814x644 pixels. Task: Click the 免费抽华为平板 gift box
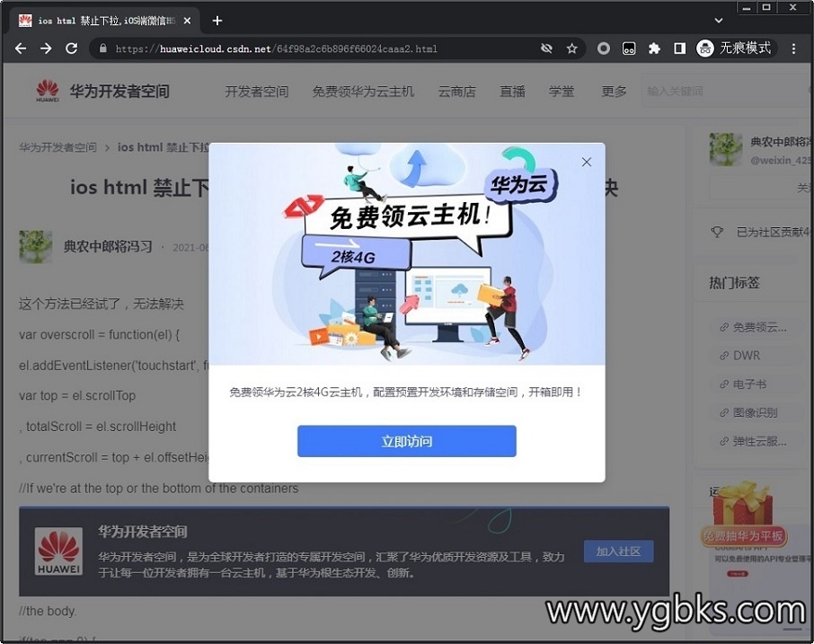(743, 514)
